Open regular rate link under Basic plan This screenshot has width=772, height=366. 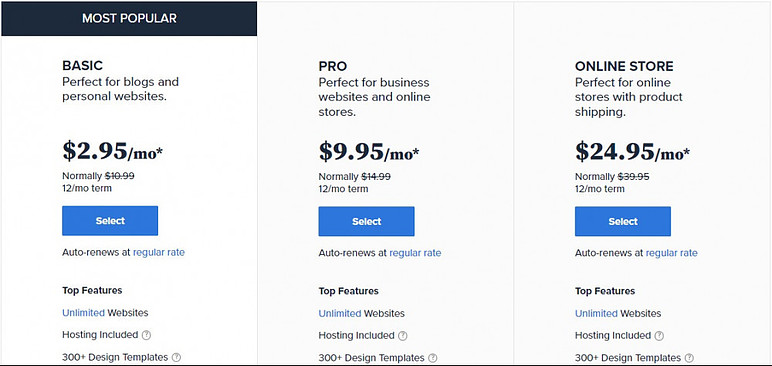(x=159, y=252)
